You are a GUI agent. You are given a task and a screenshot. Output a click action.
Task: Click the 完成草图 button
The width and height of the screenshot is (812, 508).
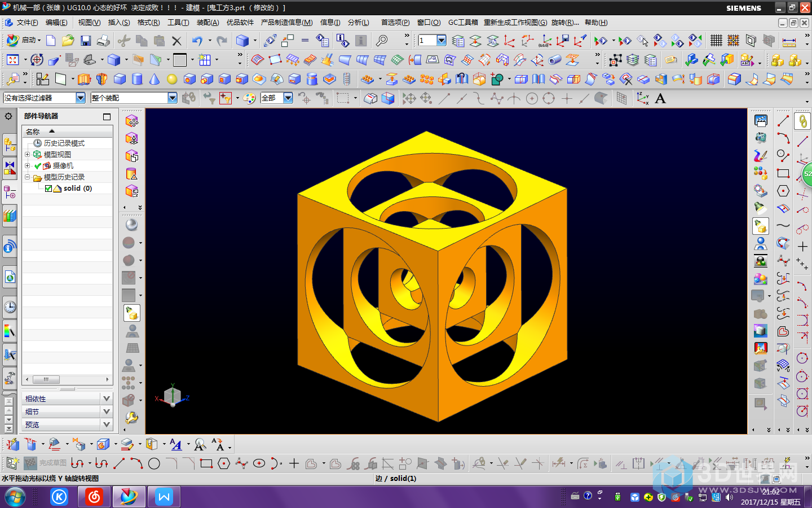45,463
